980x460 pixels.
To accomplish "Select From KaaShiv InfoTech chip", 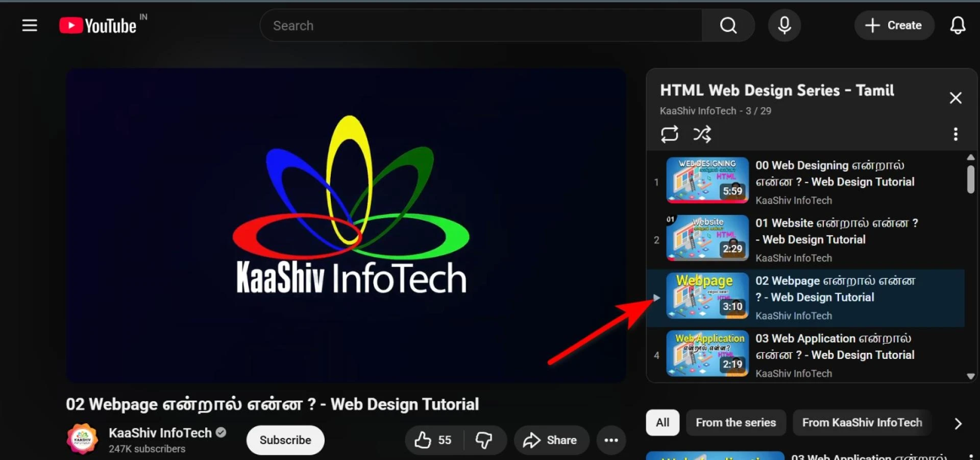I will coord(862,423).
